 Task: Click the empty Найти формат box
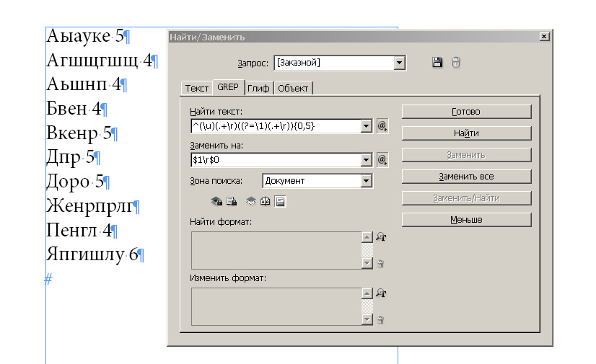point(276,251)
